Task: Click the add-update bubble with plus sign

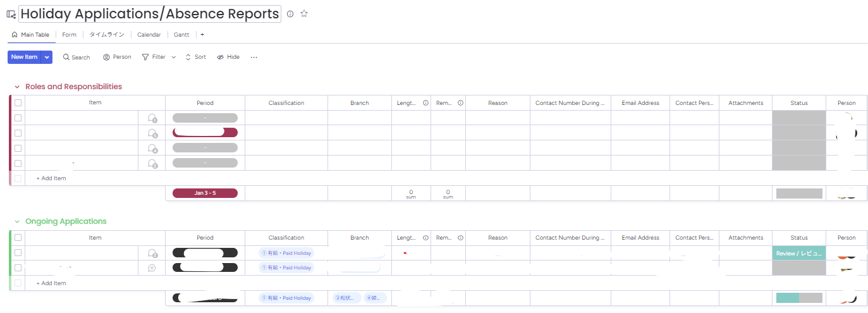Action: point(152,268)
